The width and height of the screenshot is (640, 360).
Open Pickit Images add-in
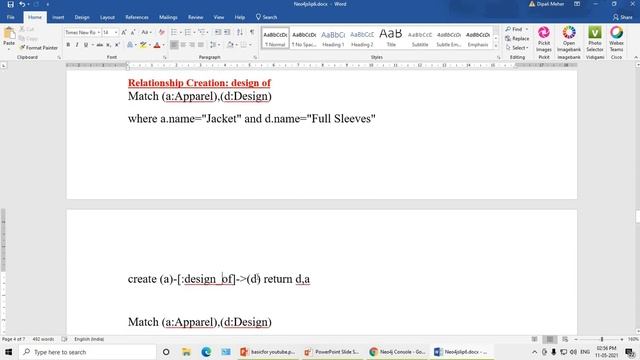(x=544, y=39)
